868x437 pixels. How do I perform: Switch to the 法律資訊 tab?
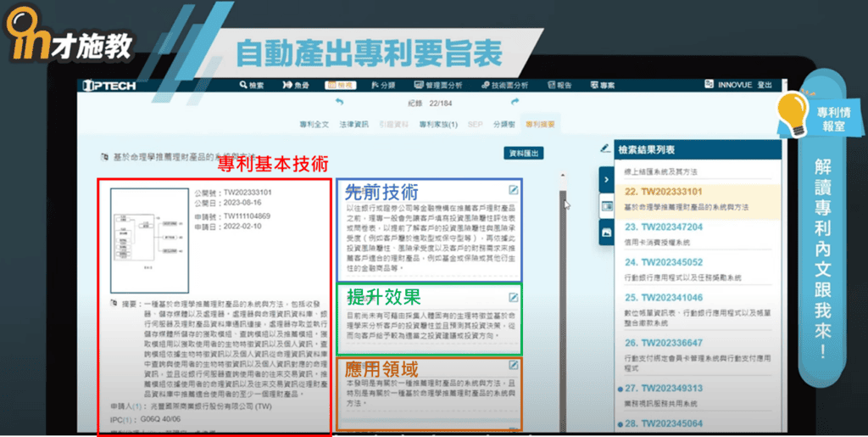pos(354,125)
